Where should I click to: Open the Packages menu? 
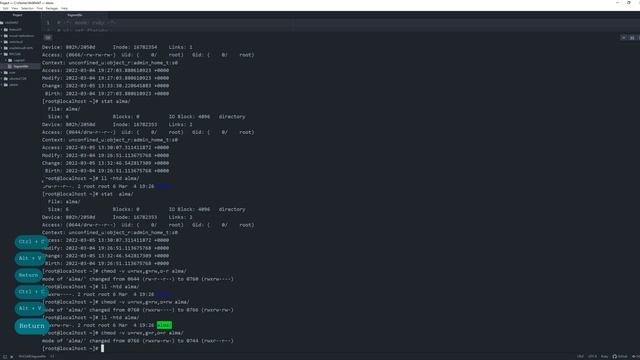pyautogui.click(x=52, y=8)
